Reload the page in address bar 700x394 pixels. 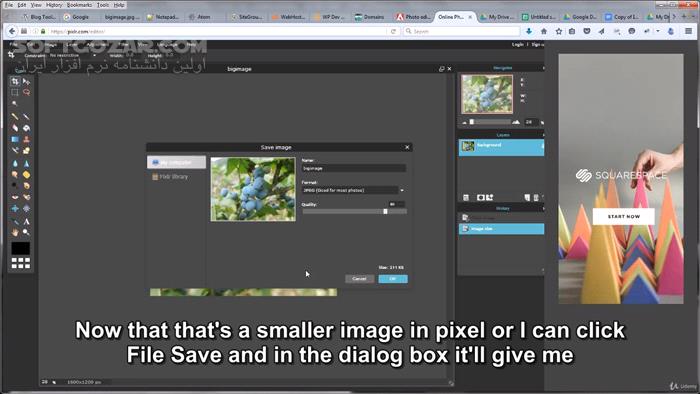tap(393, 31)
